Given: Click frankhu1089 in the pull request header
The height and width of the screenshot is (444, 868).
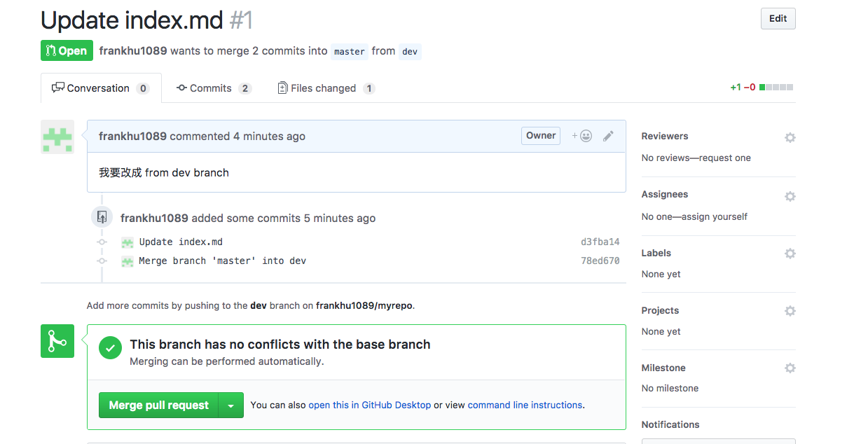Looking at the screenshot, I should [133, 50].
